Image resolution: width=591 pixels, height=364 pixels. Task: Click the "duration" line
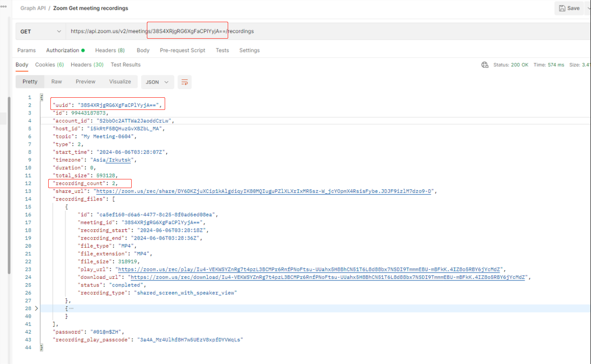74,168
